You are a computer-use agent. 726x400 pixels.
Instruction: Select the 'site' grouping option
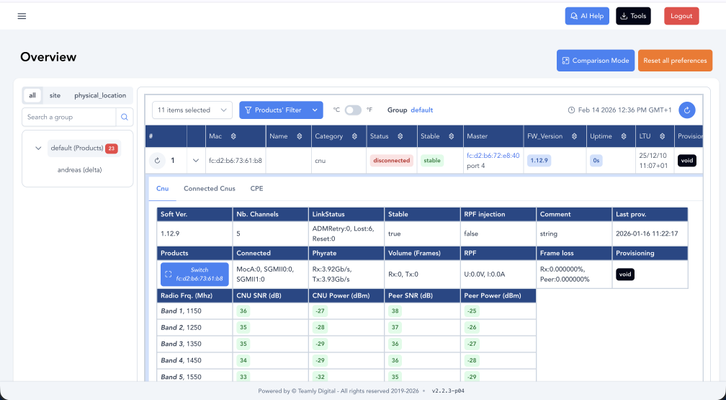[x=55, y=96]
